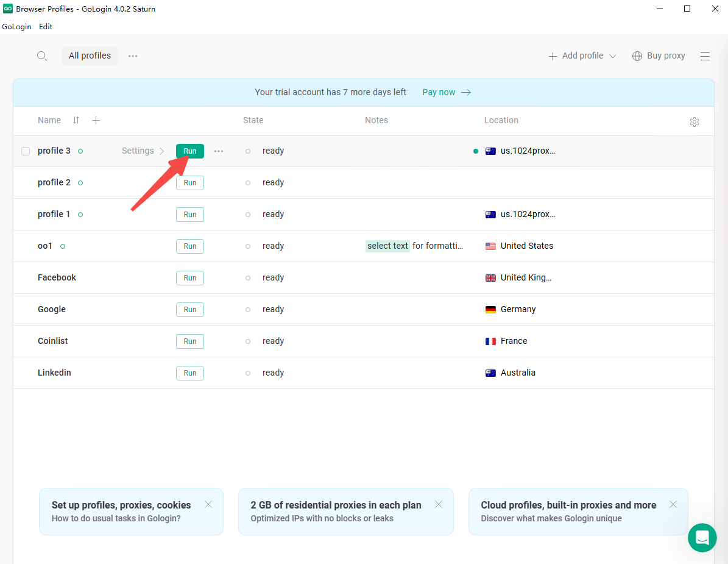Image resolution: width=728 pixels, height=564 pixels.
Task: Open the Edit menu
Action: click(46, 27)
